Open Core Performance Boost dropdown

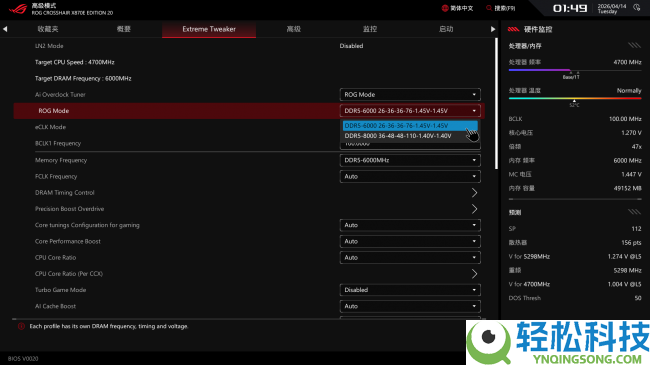(x=410, y=241)
